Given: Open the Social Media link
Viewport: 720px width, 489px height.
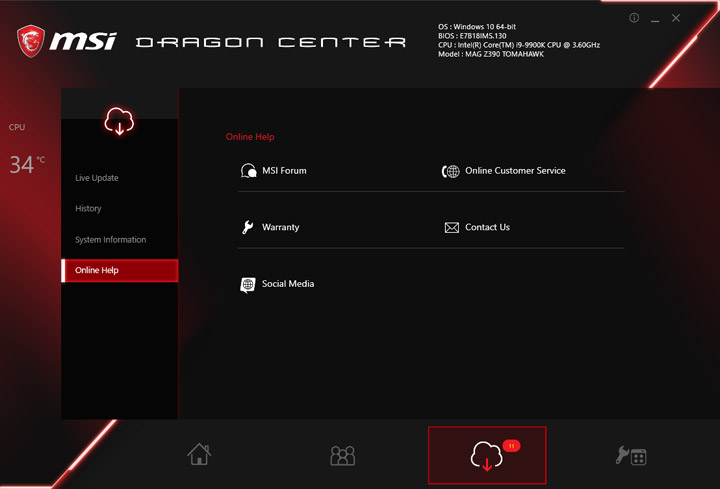Looking at the screenshot, I should click(288, 284).
